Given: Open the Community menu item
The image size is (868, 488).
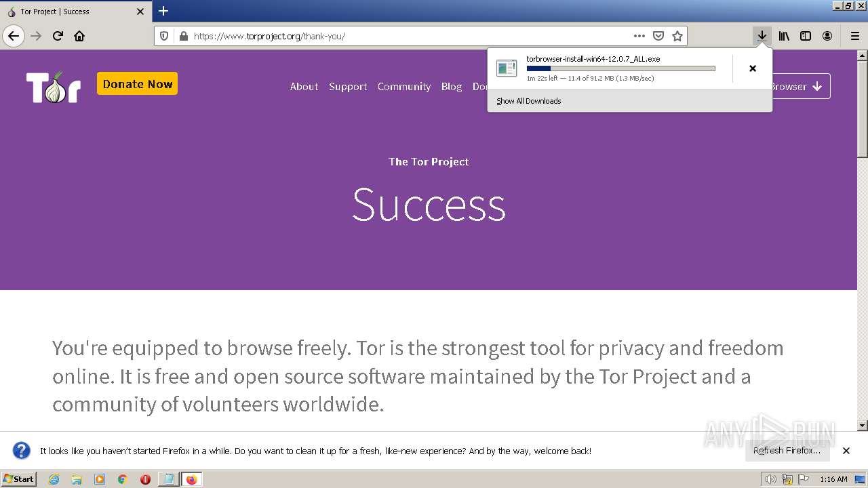Looking at the screenshot, I should [x=404, y=86].
